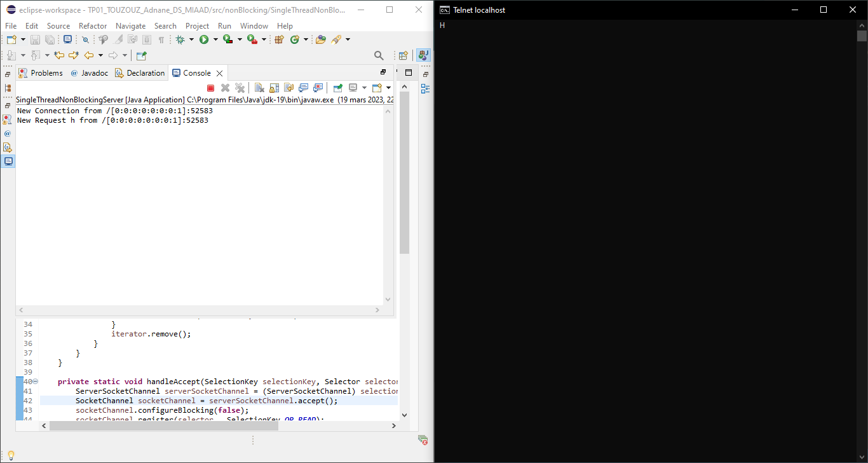Image resolution: width=868 pixels, height=463 pixels.
Task: Expand the Display Selected Console dropdown
Action: click(364, 88)
